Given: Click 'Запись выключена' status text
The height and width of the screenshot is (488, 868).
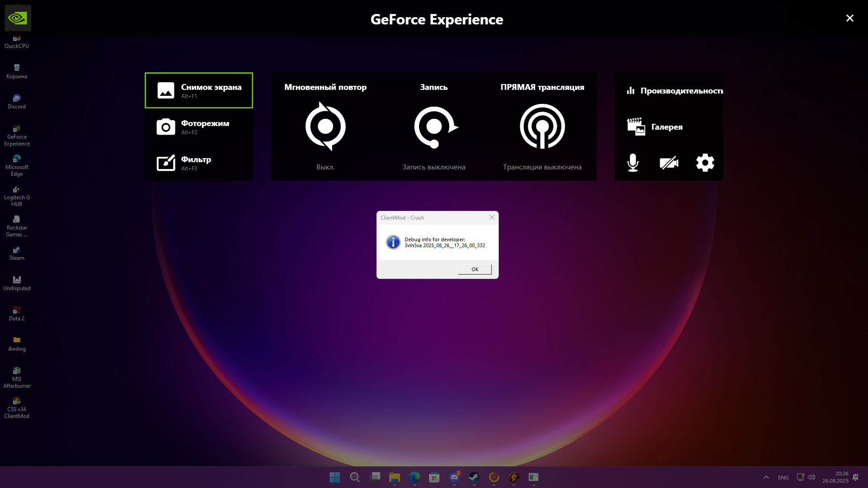Looking at the screenshot, I should point(434,167).
